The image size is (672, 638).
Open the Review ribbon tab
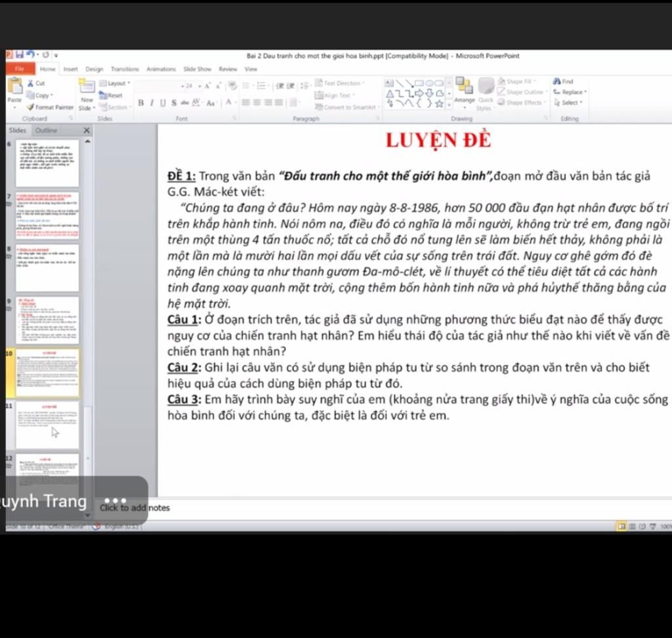[x=228, y=69]
